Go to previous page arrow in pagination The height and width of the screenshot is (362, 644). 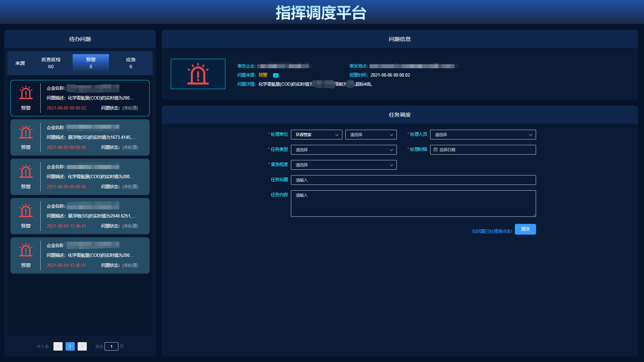(x=58, y=346)
